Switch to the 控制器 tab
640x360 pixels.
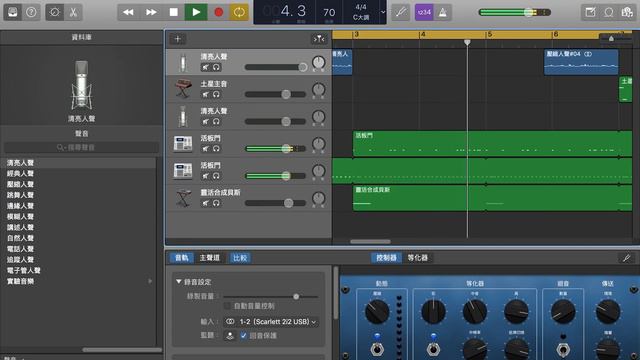[386, 258]
